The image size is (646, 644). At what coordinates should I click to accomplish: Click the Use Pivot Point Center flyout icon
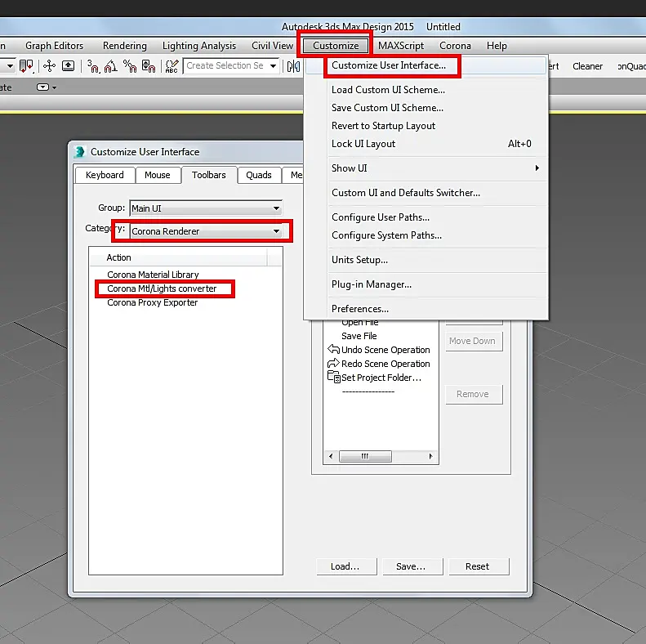[26, 66]
